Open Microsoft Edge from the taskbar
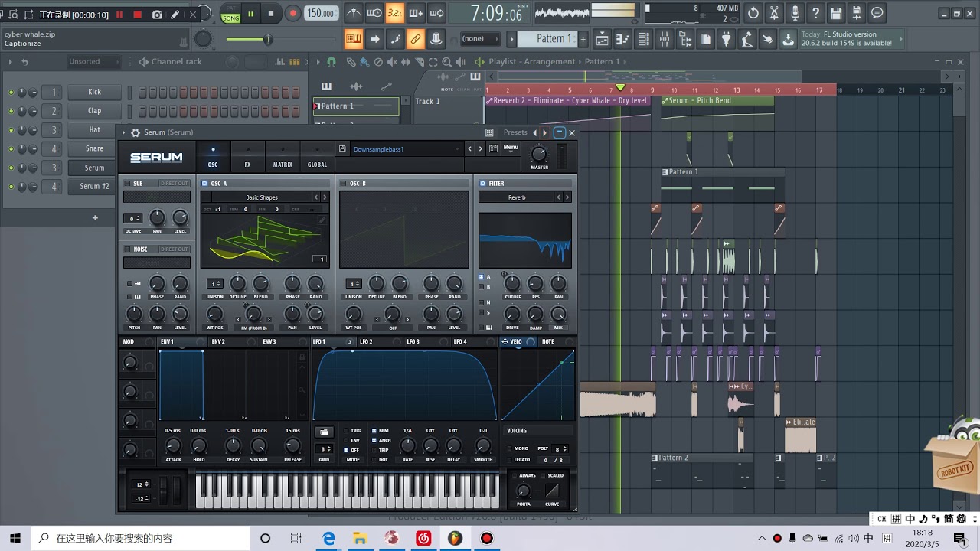980x551 pixels. (x=329, y=539)
